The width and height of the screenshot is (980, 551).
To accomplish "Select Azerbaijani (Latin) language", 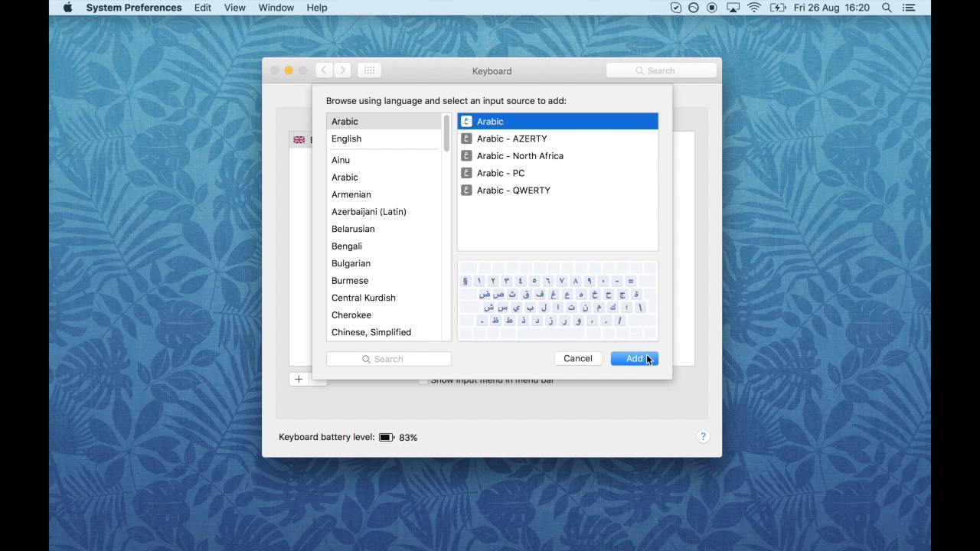I will (x=384, y=211).
